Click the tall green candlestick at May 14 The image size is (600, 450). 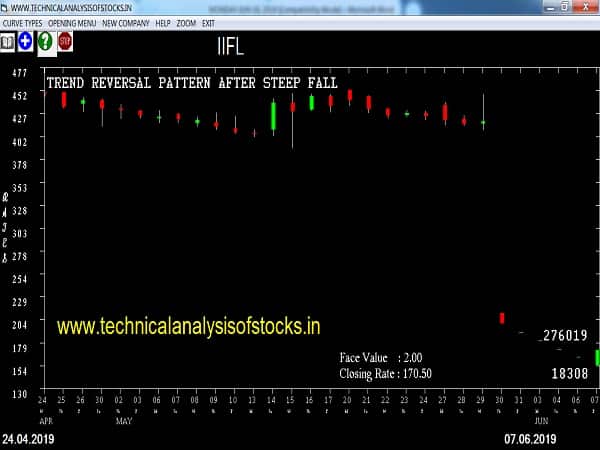coord(273,115)
